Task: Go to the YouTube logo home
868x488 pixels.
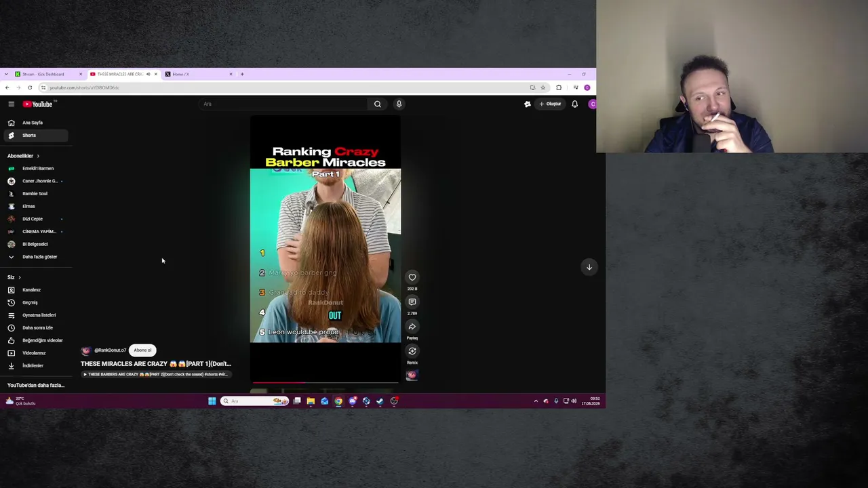Action: pyautogui.click(x=38, y=104)
